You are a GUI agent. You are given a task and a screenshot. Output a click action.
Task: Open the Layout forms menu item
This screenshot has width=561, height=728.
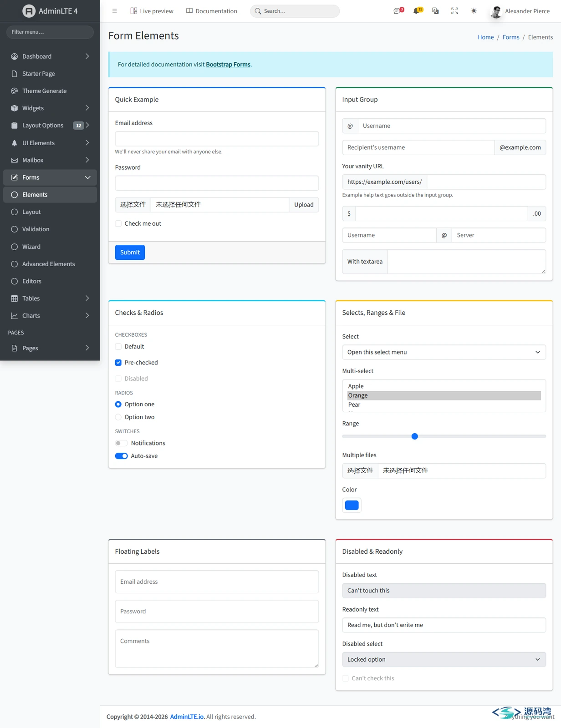point(50,212)
